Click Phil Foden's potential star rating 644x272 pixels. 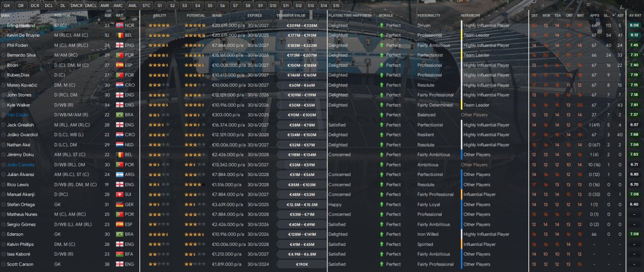point(195,45)
